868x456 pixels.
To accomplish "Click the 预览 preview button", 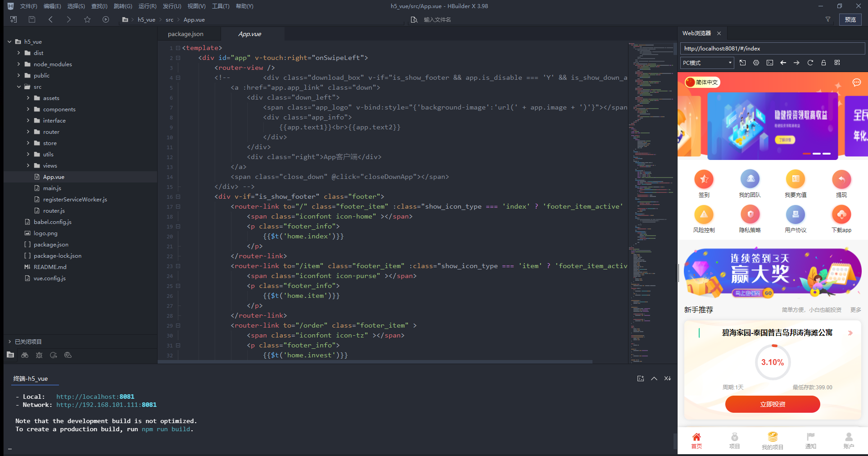I will point(850,19).
